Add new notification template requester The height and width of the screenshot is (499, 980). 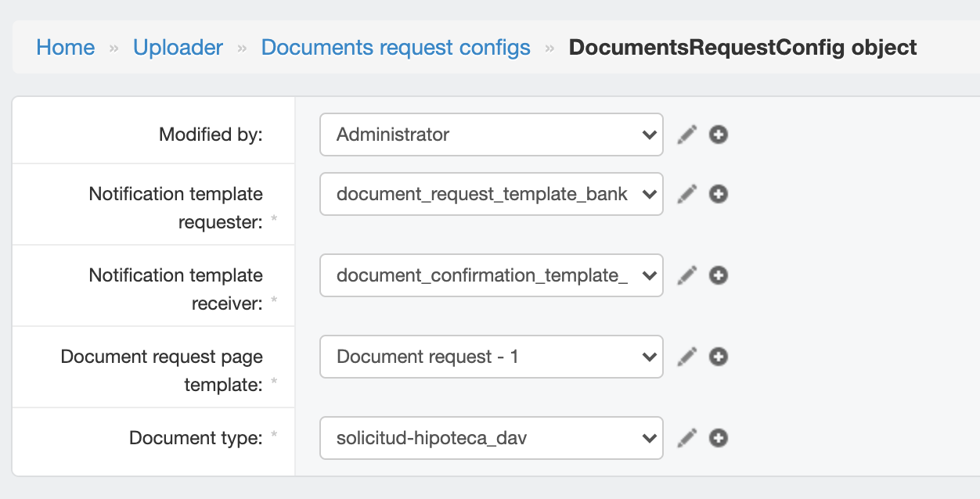719,194
